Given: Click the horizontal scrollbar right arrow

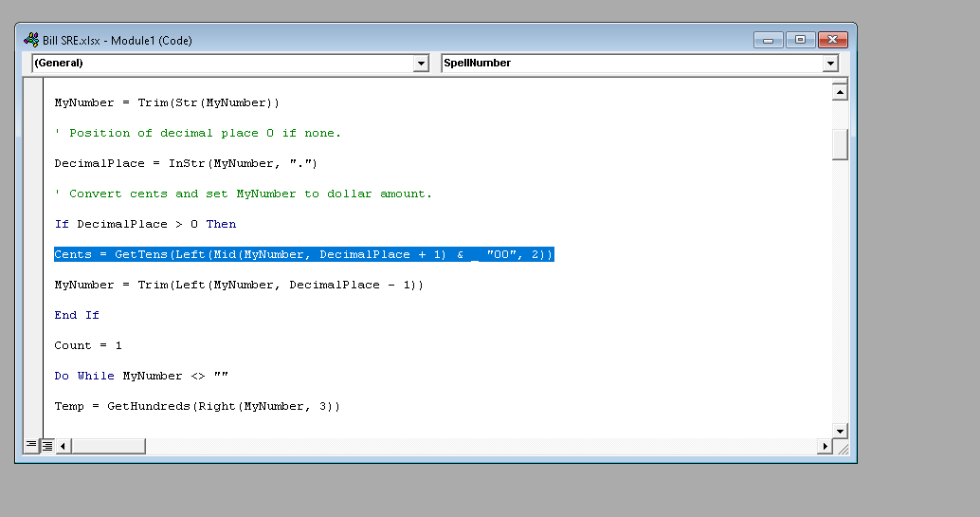Looking at the screenshot, I should [825, 446].
